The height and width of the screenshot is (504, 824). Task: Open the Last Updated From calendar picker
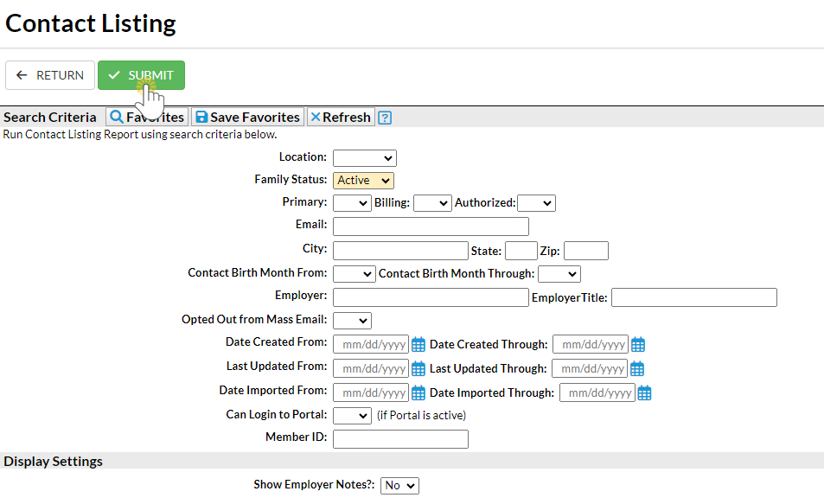point(418,369)
